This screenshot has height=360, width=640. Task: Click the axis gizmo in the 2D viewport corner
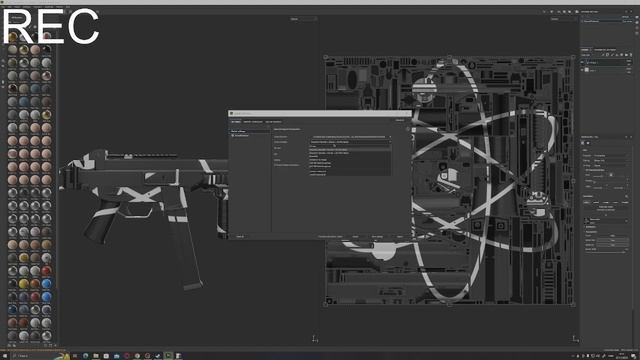click(x=575, y=338)
